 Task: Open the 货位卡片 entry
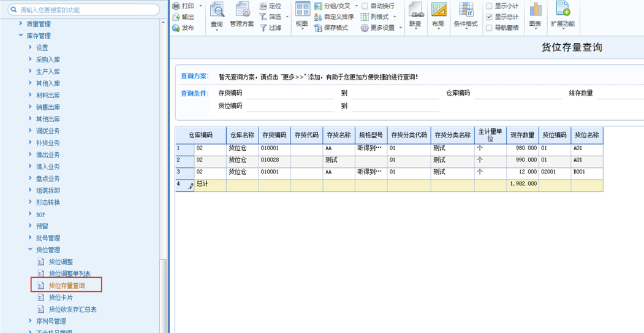(x=61, y=297)
